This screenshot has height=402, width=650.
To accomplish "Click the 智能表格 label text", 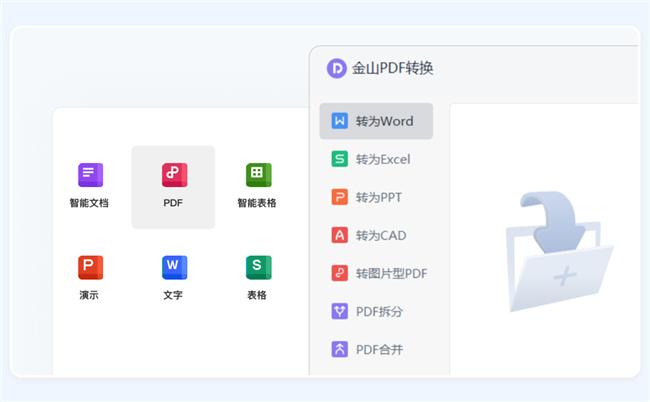I will pyautogui.click(x=257, y=203).
